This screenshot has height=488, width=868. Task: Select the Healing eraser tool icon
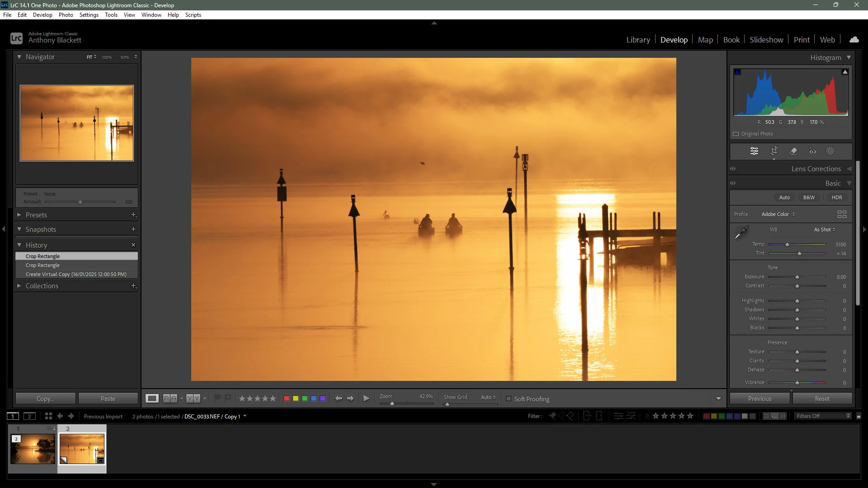pos(793,151)
